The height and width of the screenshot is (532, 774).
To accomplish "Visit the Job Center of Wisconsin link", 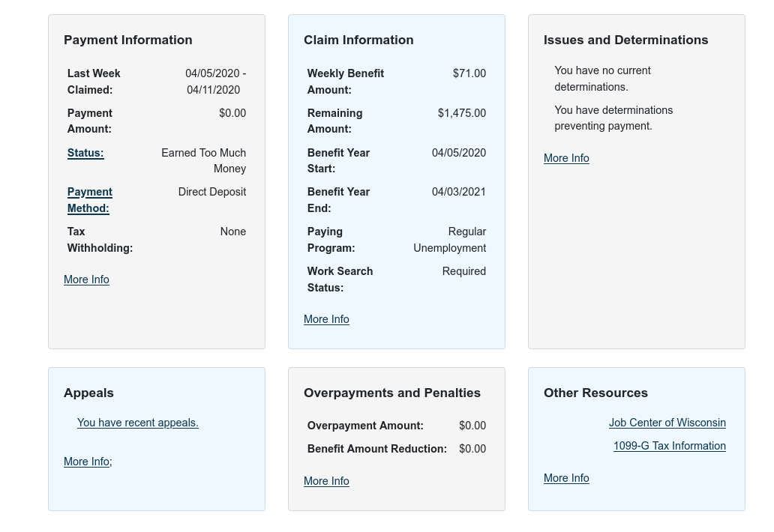I will click(x=667, y=423).
